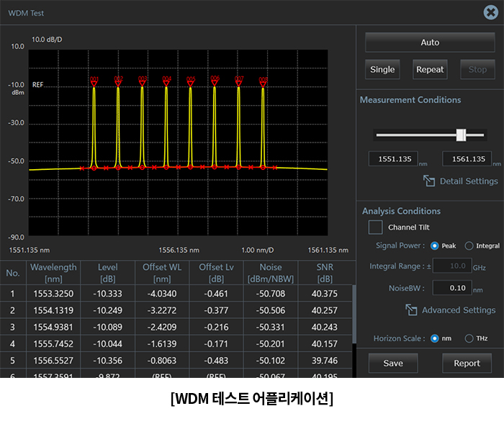Click SNR value 40.375
The height and width of the screenshot is (424, 504).
[325, 294]
